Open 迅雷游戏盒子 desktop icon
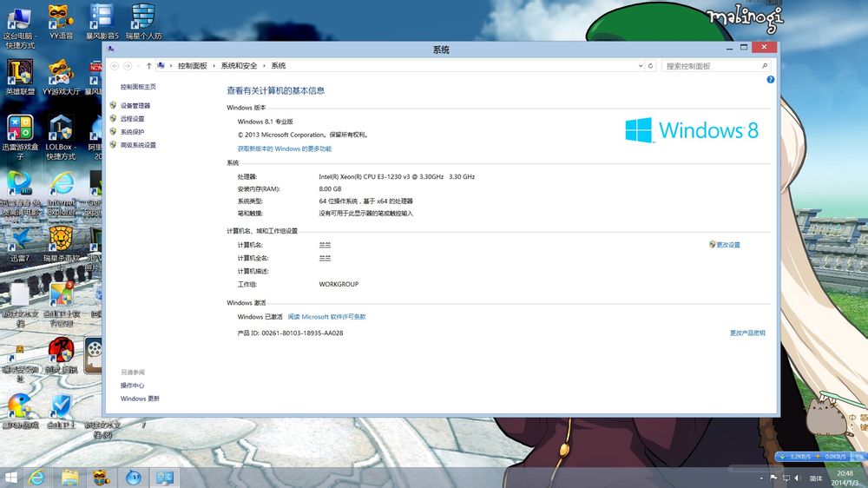Screen dimensions: 868x488 pos(20,137)
